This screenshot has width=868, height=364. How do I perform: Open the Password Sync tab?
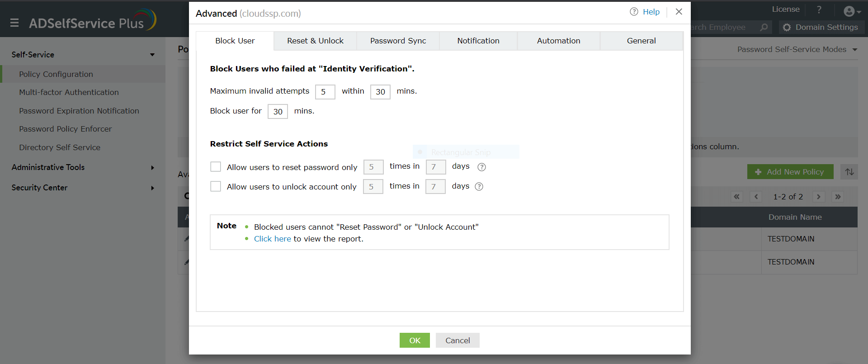(x=398, y=41)
